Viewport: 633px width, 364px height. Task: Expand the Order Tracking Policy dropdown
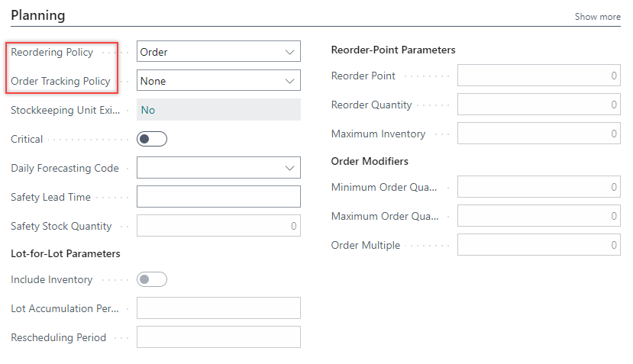click(x=218, y=81)
